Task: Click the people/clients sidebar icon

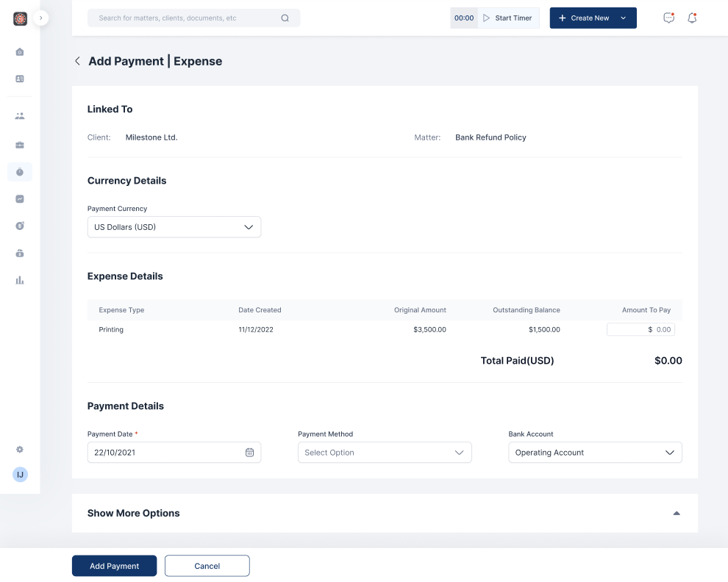Action: coord(20,116)
